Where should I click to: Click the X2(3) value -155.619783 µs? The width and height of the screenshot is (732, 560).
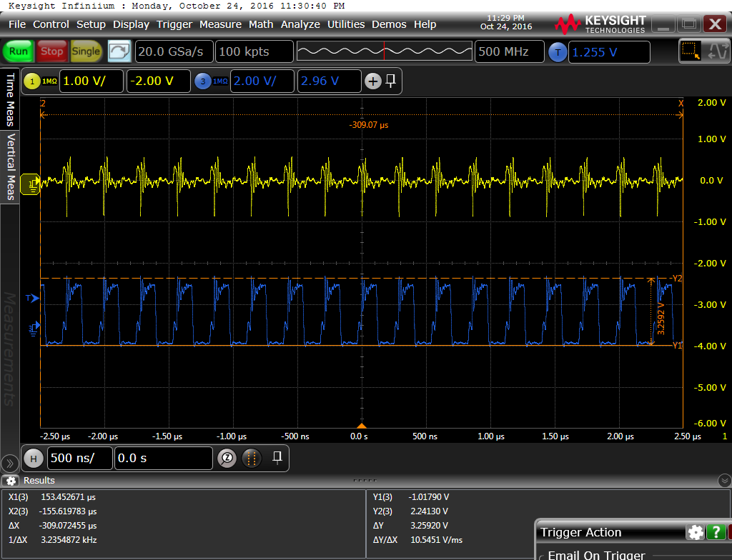tap(68, 511)
